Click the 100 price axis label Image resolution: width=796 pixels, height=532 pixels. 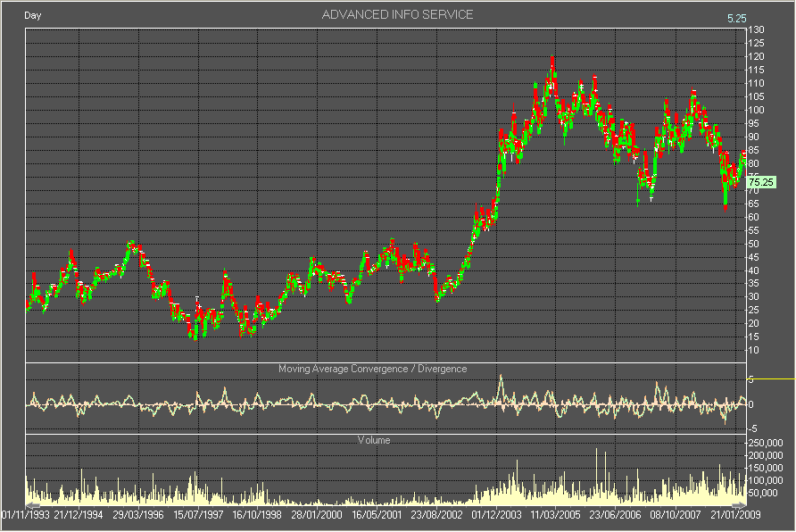pyautogui.click(x=756, y=110)
